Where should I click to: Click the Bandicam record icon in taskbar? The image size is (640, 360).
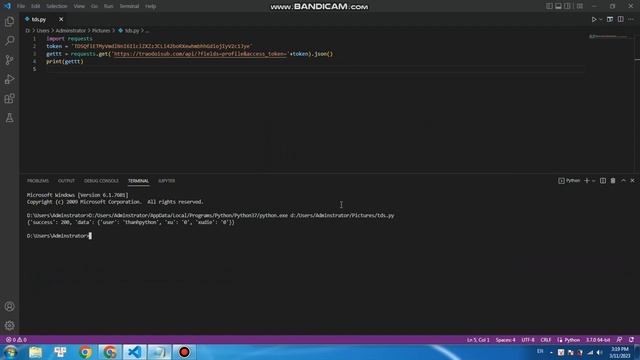(x=184, y=352)
